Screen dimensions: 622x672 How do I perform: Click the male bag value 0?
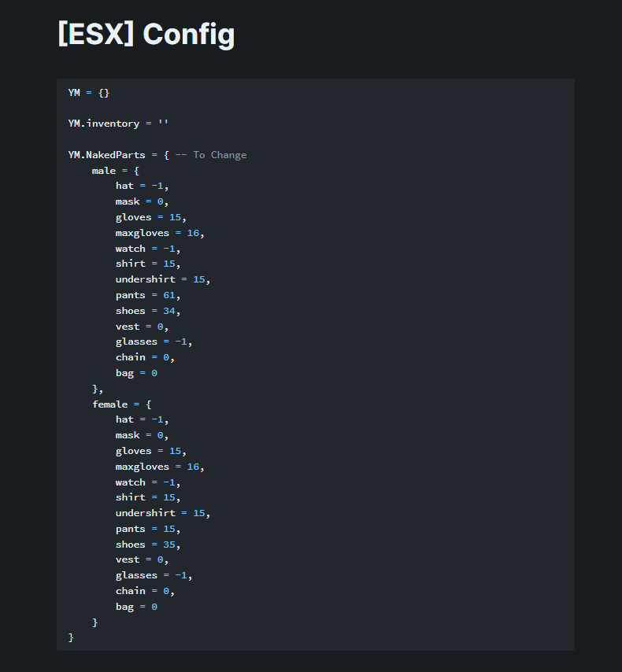pyautogui.click(x=154, y=373)
